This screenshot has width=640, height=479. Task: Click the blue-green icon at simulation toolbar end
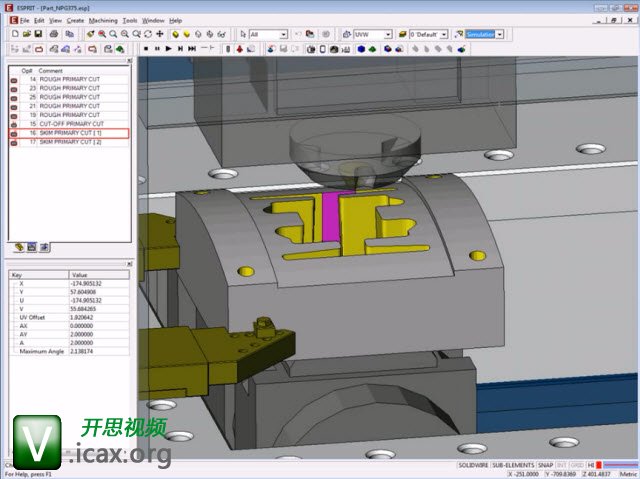pyautogui.click(x=462, y=49)
